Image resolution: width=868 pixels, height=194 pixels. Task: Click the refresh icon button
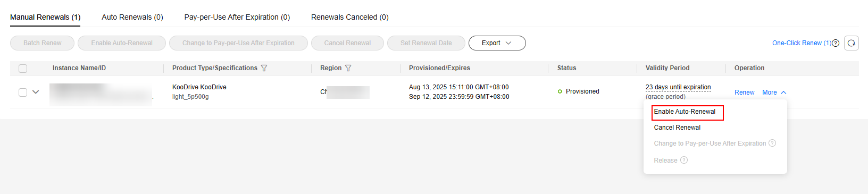tap(851, 43)
